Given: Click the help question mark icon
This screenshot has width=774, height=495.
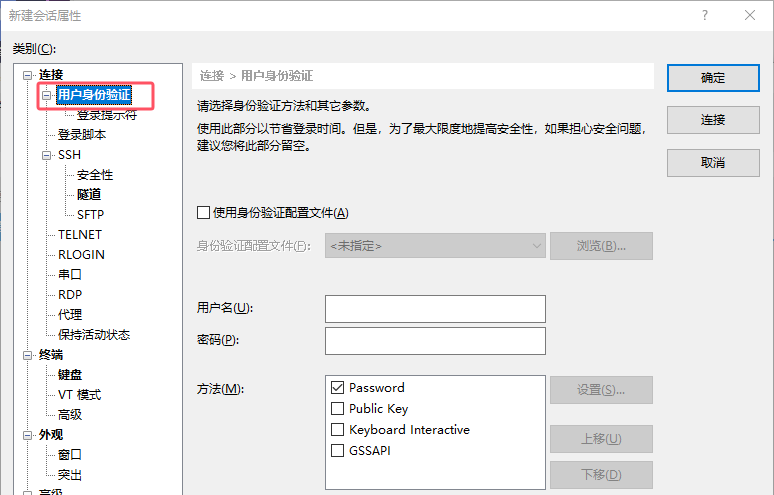Looking at the screenshot, I should (x=705, y=16).
